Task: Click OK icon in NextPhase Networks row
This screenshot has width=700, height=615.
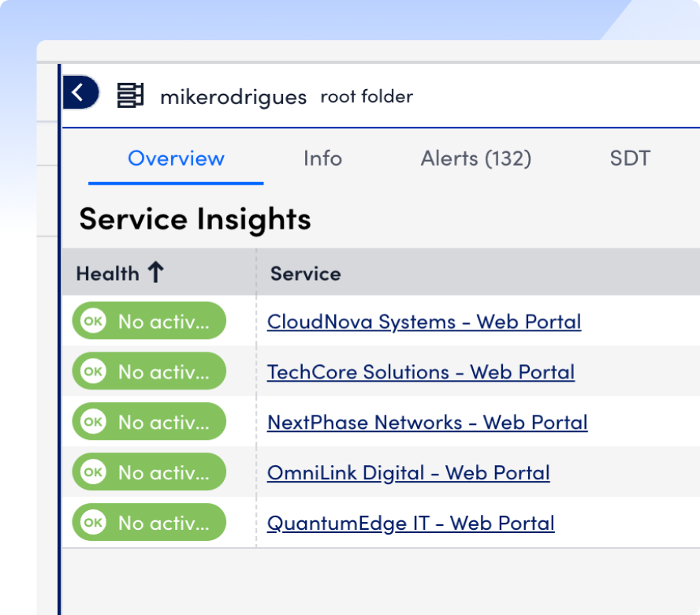Action: [93, 423]
